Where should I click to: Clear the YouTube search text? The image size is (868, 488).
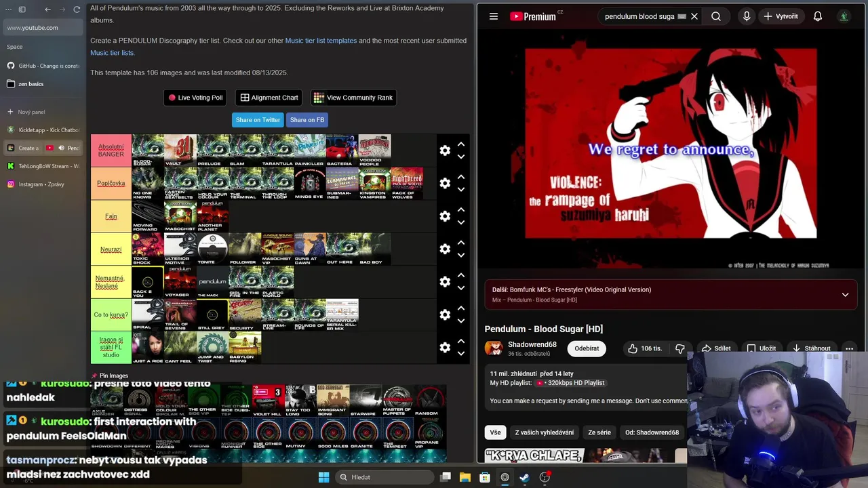[694, 16]
